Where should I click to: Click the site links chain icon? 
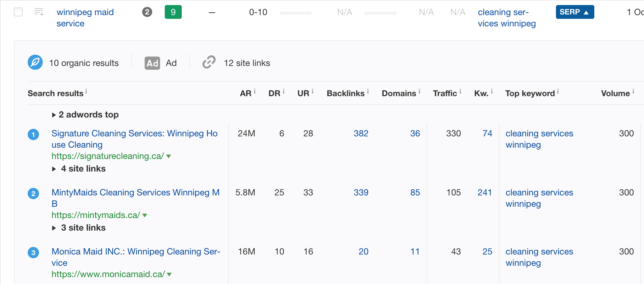tap(209, 62)
